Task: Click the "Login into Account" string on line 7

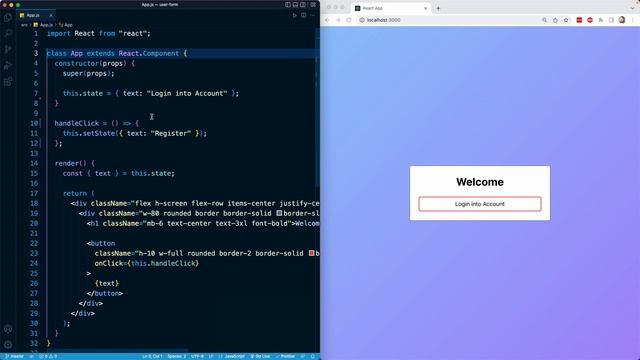Action: pos(187,93)
